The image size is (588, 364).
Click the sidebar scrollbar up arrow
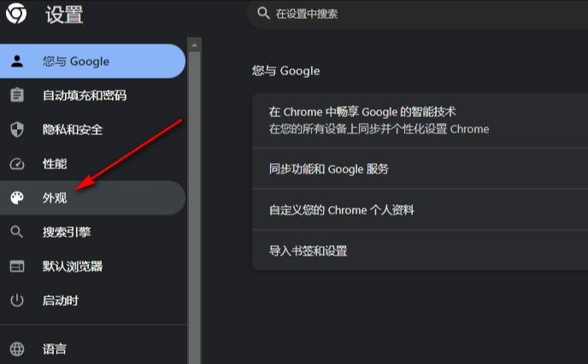[x=194, y=45]
